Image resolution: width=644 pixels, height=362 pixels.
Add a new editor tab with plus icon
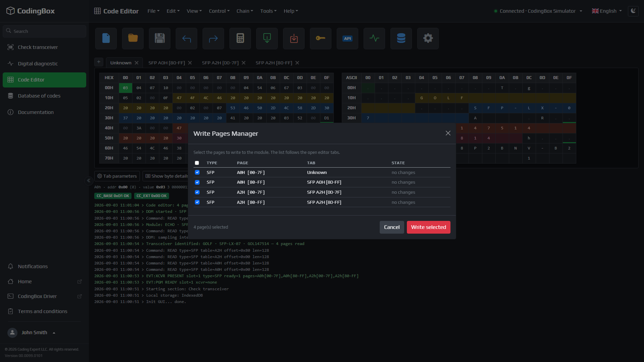[99, 62]
